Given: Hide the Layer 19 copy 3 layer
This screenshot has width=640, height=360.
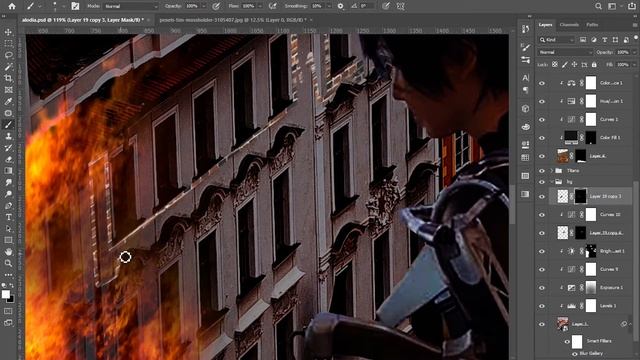Looking at the screenshot, I should pyautogui.click(x=542, y=196).
